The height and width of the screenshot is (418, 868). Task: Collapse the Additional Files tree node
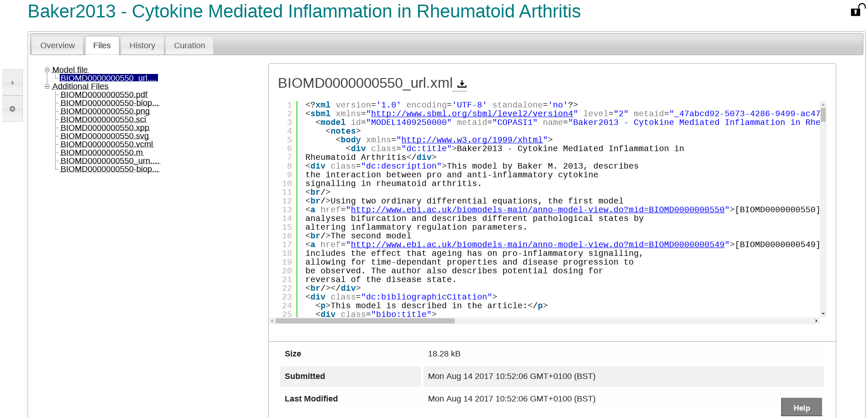(x=47, y=86)
